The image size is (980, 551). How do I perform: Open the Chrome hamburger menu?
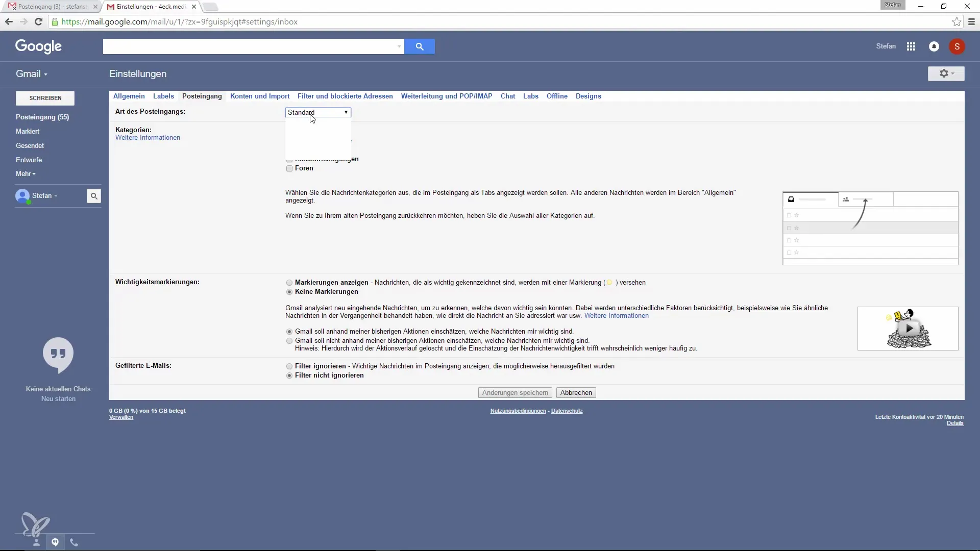(971, 22)
